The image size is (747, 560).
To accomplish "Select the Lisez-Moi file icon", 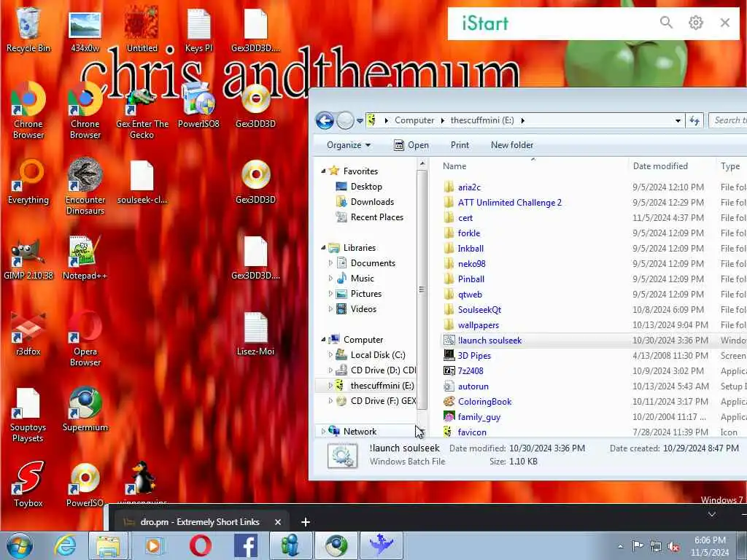I will [256, 334].
